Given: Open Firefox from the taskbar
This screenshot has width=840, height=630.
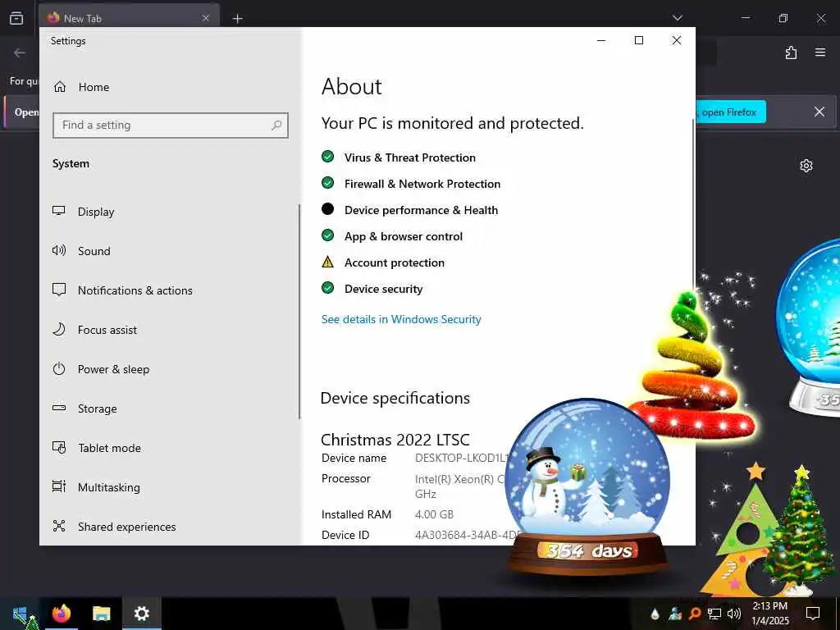Looking at the screenshot, I should (62, 614).
